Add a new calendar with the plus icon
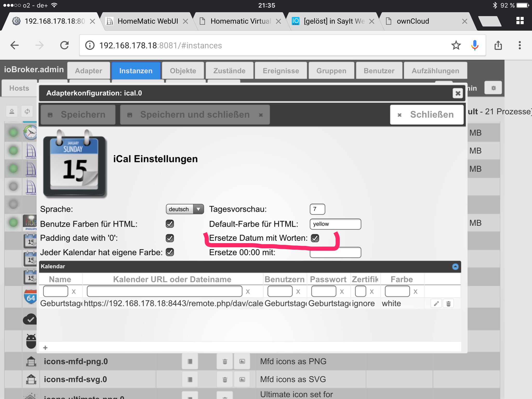This screenshot has height=399, width=532. 45,348
